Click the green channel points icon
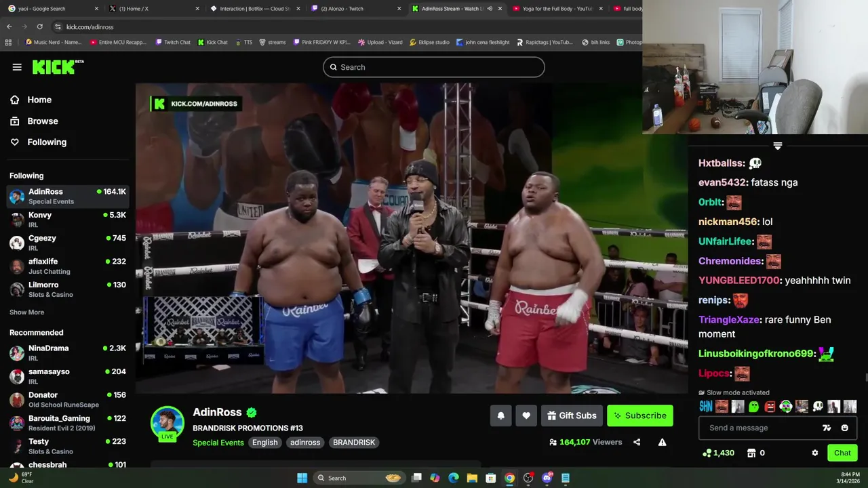868x488 pixels. (708, 453)
